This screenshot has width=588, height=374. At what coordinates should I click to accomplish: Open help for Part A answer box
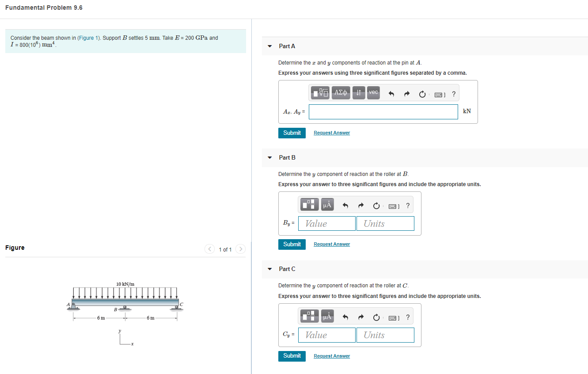[x=454, y=94]
